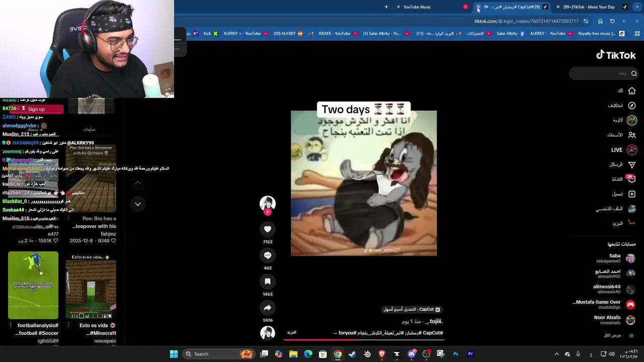644x362 pixels.
Task: Click the .tojiii username under the video
Action: 434,321
